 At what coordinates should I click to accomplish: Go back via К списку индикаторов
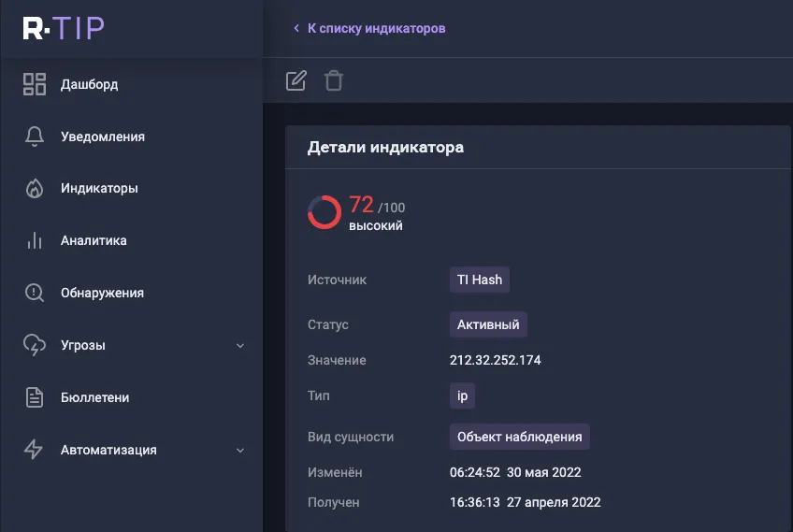point(369,28)
